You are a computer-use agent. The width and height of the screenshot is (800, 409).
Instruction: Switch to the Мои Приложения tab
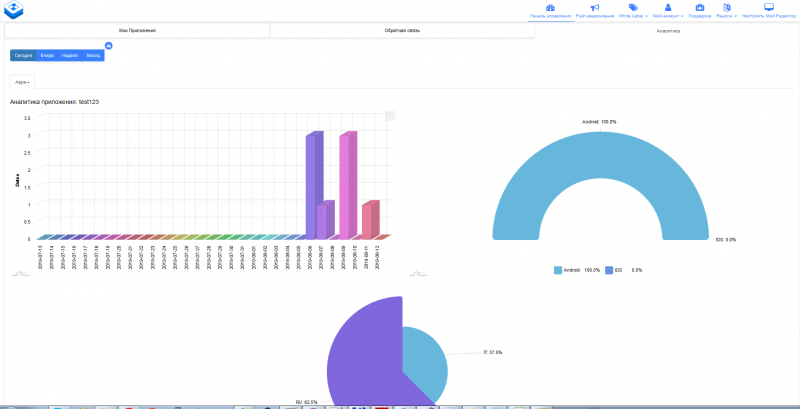tap(137, 31)
